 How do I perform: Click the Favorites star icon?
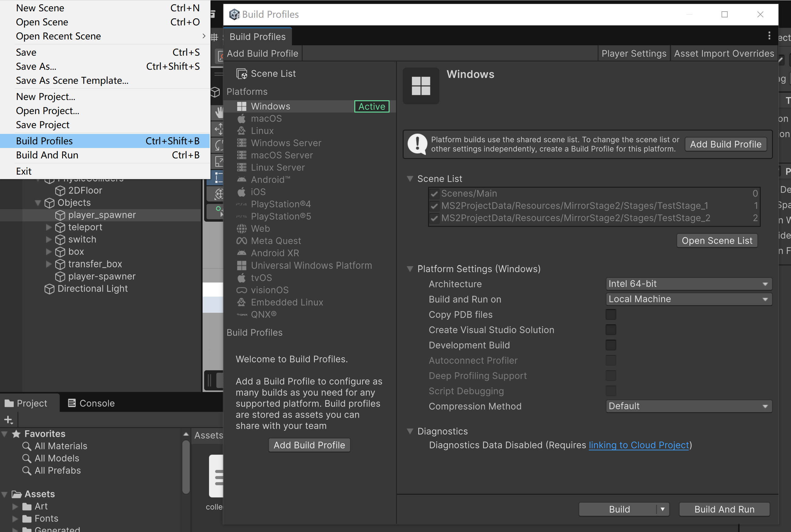click(x=16, y=434)
